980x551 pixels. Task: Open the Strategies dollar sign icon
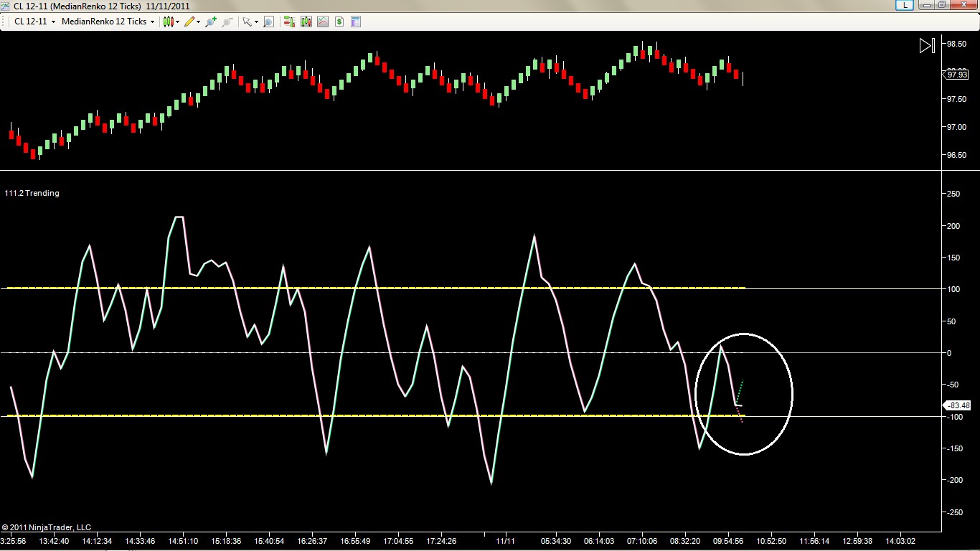pos(339,22)
